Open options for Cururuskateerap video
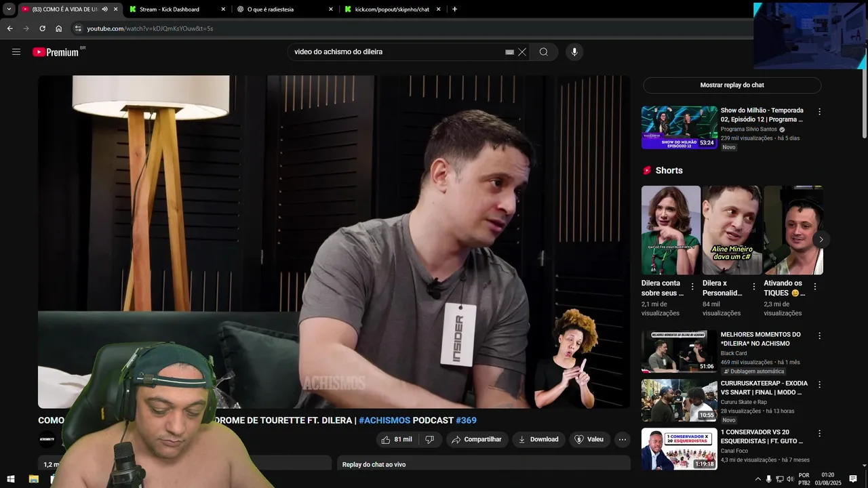 pyautogui.click(x=819, y=384)
